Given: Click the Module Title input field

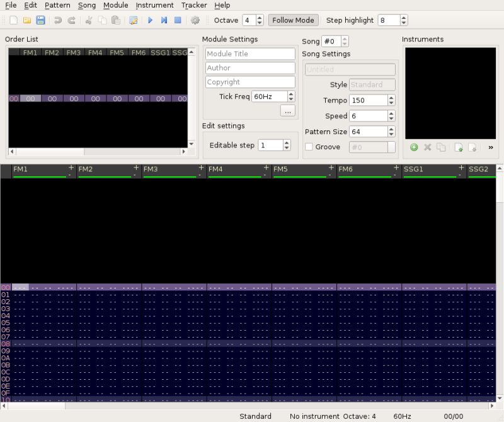Looking at the screenshot, I should coord(250,54).
